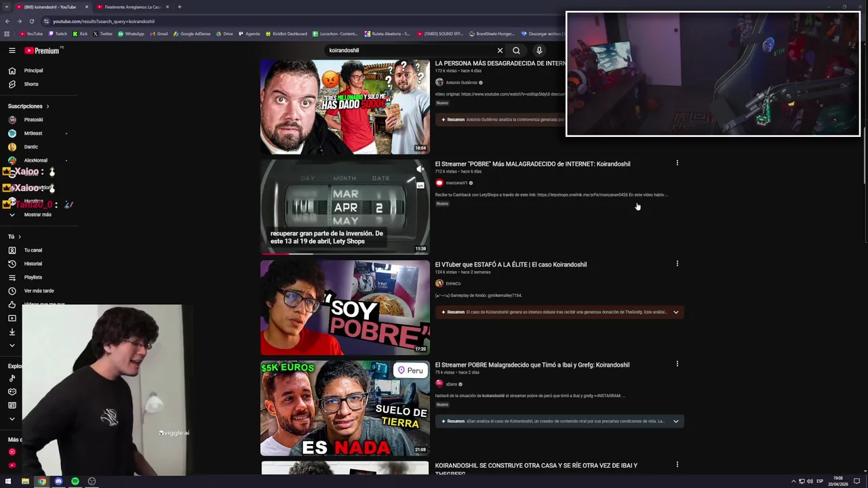Unmute preview on the manzanaV1 thumbnail
The image size is (868, 488).
pyautogui.click(x=420, y=169)
